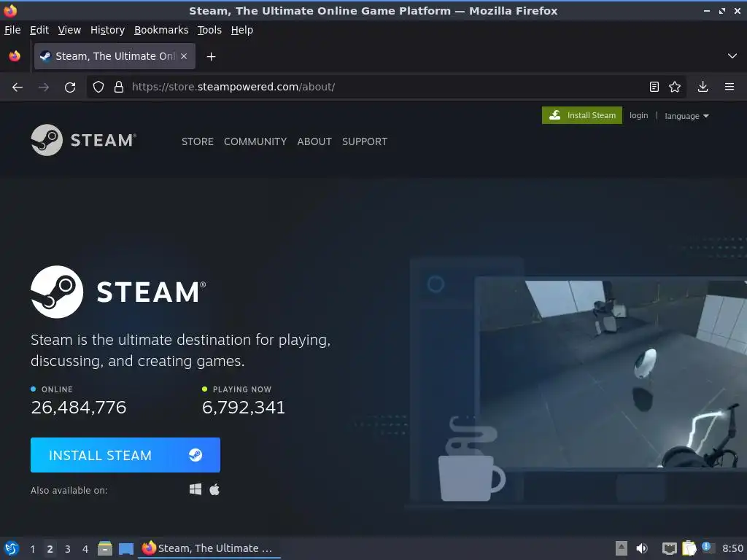The height and width of the screenshot is (560, 747).
Task: Open the History menu
Action: (x=108, y=30)
